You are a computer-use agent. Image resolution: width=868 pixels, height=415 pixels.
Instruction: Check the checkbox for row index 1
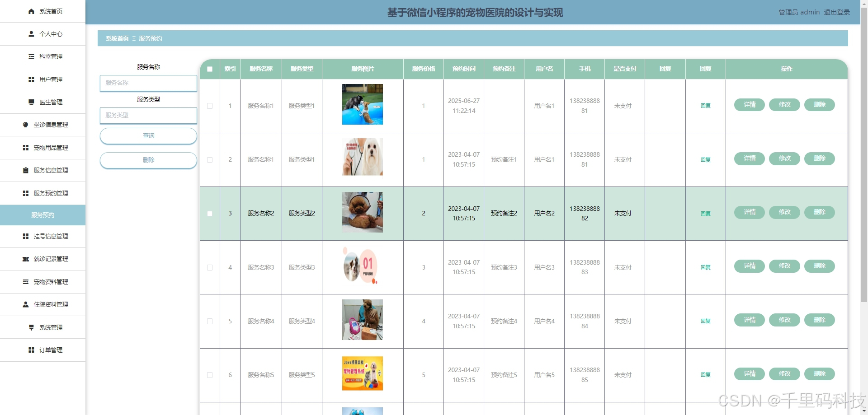[210, 106]
